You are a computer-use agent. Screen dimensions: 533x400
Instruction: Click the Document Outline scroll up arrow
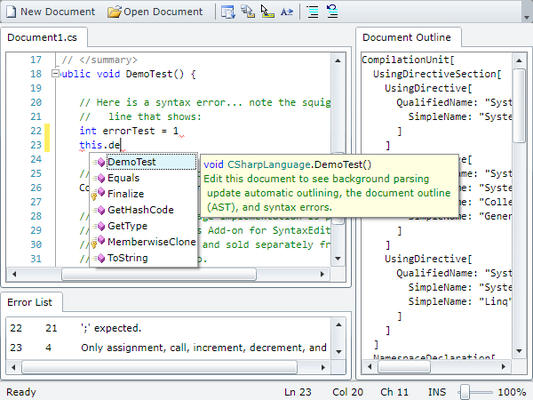coord(519,61)
